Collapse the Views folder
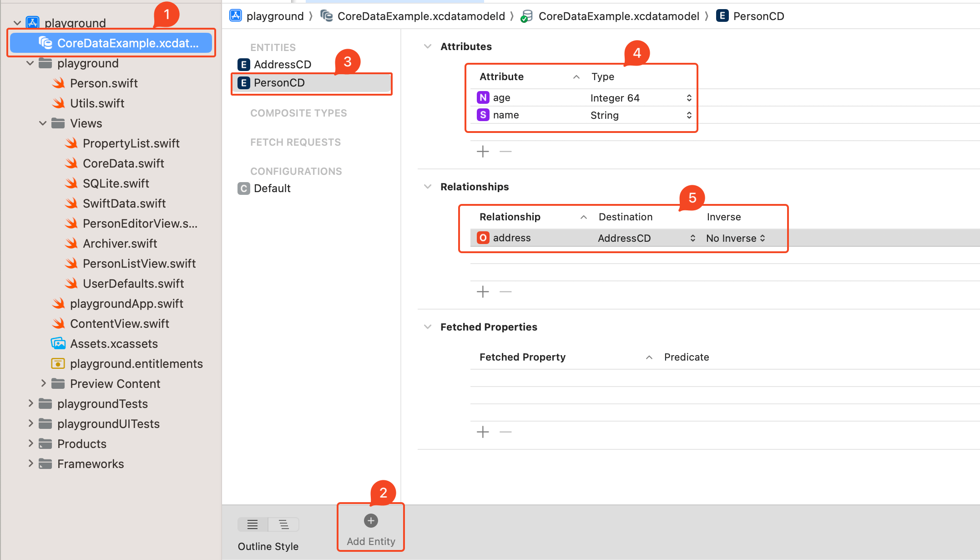This screenshot has height=560, width=980. coord(43,123)
